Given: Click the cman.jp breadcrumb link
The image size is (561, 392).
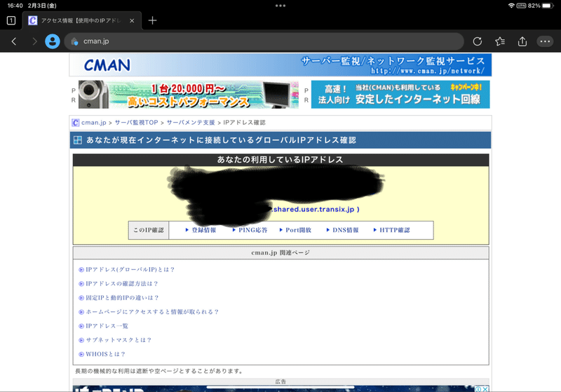Looking at the screenshot, I should pos(94,123).
